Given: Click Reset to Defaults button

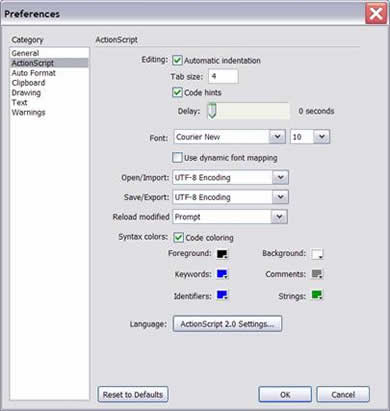Looking at the screenshot, I should 133,395.
